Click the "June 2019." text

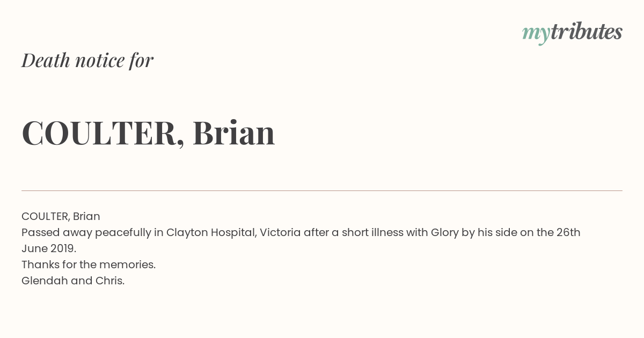point(49,248)
